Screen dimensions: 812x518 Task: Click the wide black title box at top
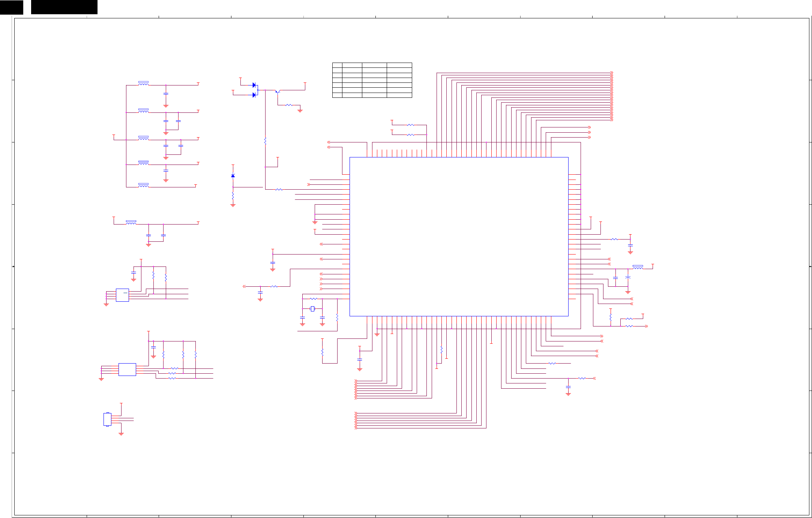pos(64,7)
